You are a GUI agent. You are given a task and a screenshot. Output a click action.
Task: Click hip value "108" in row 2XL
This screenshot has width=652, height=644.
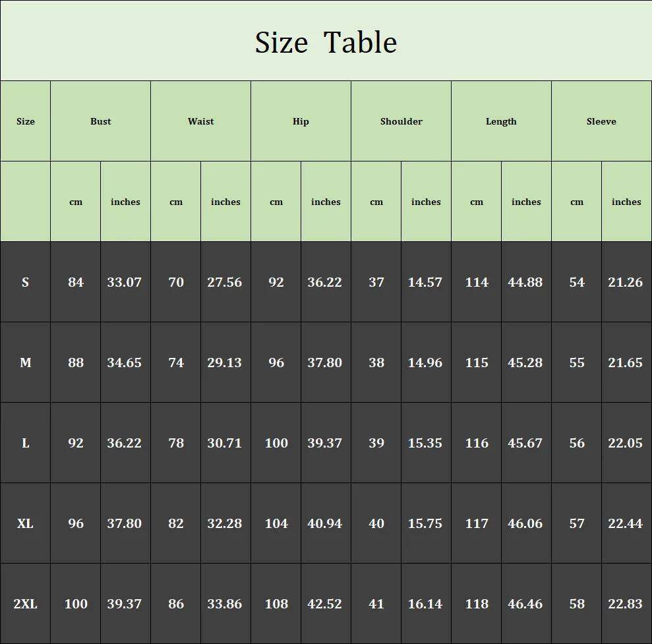(x=276, y=604)
